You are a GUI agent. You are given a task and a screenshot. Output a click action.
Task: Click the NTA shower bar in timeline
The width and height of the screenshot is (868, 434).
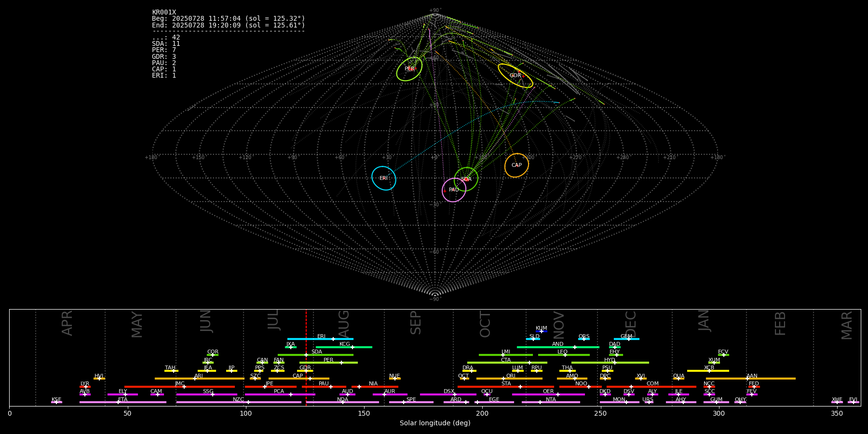tap(551, 402)
